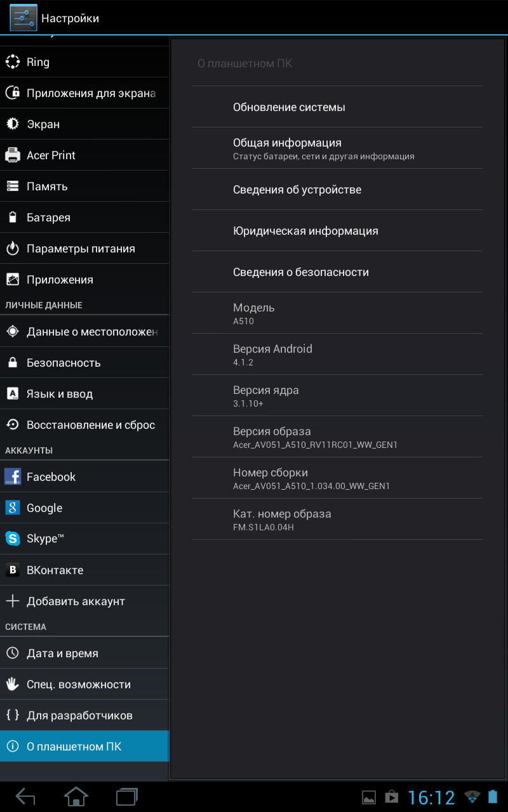Open Общая информация status entry
Viewport: 508px width, 812px height.
(337, 148)
